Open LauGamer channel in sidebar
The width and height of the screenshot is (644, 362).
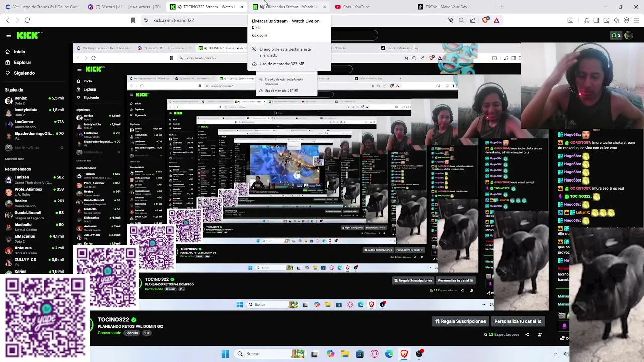click(x=34, y=124)
